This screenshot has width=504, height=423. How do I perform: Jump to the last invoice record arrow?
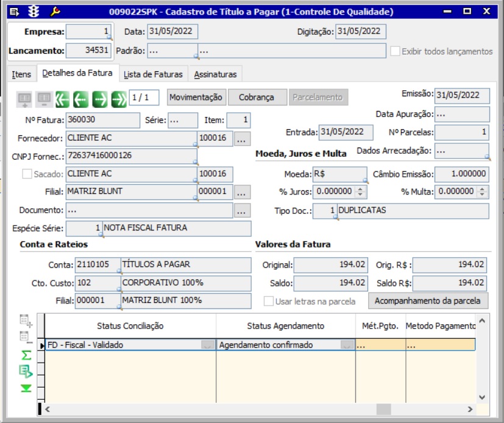click(x=119, y=98)
